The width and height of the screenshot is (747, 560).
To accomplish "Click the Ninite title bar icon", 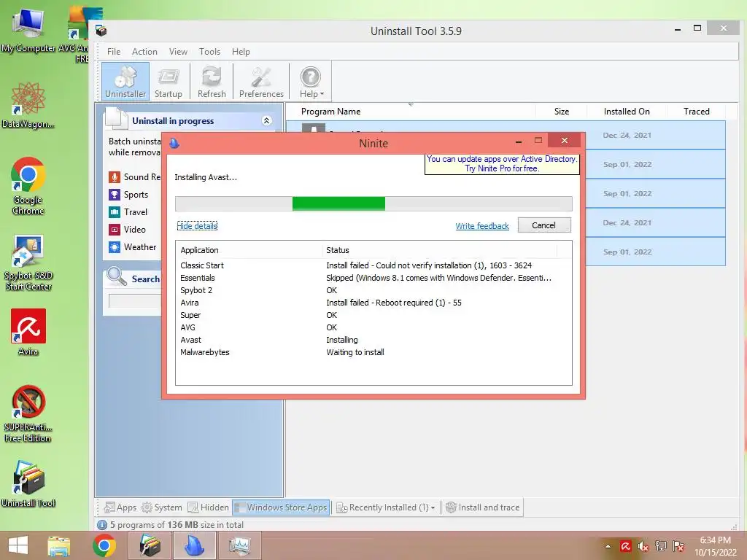I will (174, 143).
